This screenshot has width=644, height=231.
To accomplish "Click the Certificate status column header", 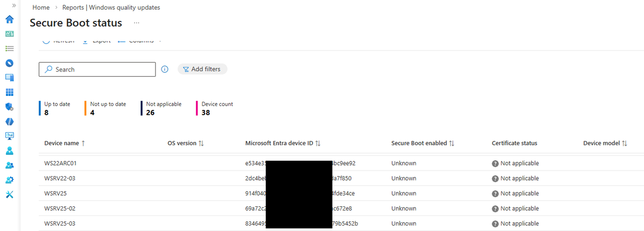I will pos(514,143).
